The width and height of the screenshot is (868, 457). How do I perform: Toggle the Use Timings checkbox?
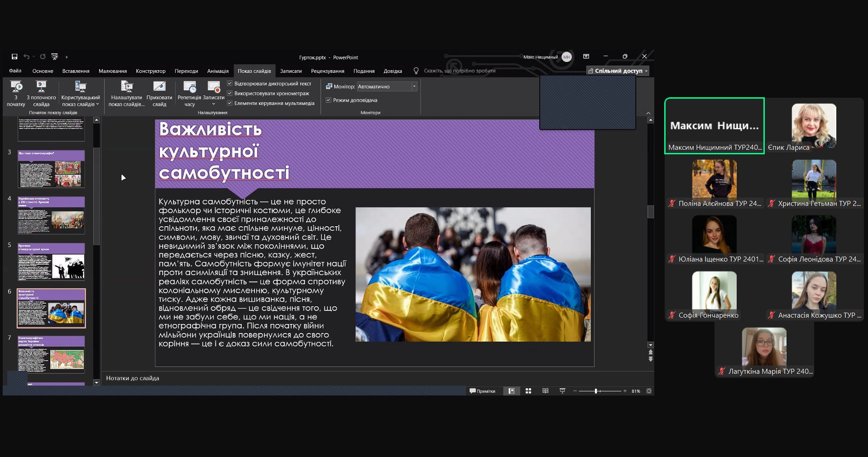[230, 93]
